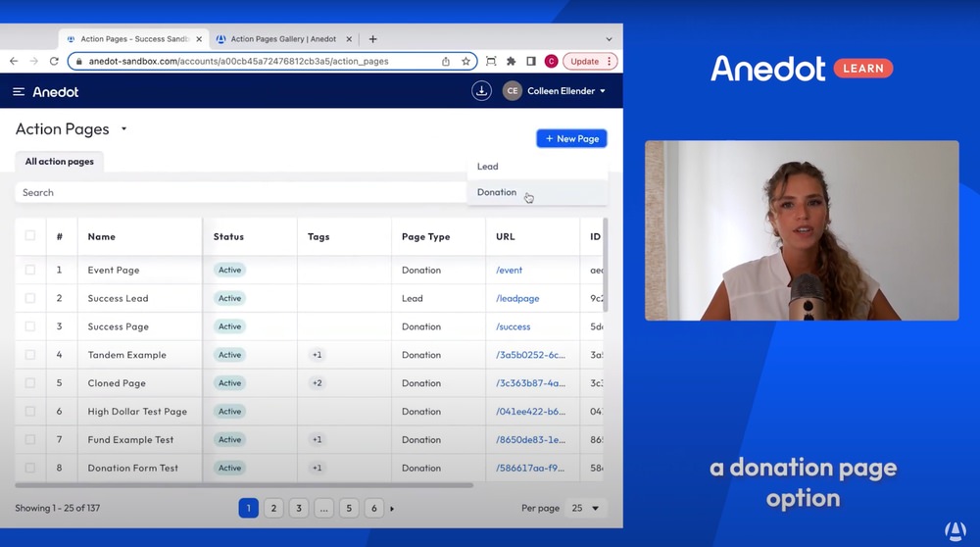
Task: Select Lead from the New Page menu
Action: pyautogui.click(x=537, y=167)
